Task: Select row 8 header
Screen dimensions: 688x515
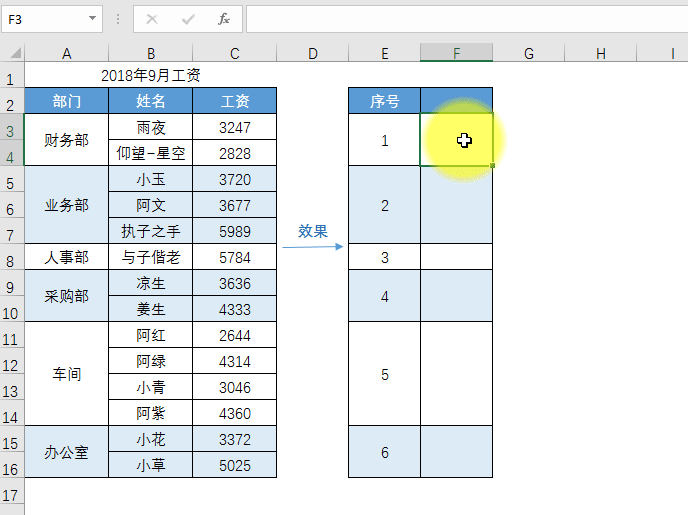Action: pyautogui.click(x=12, y=257)
